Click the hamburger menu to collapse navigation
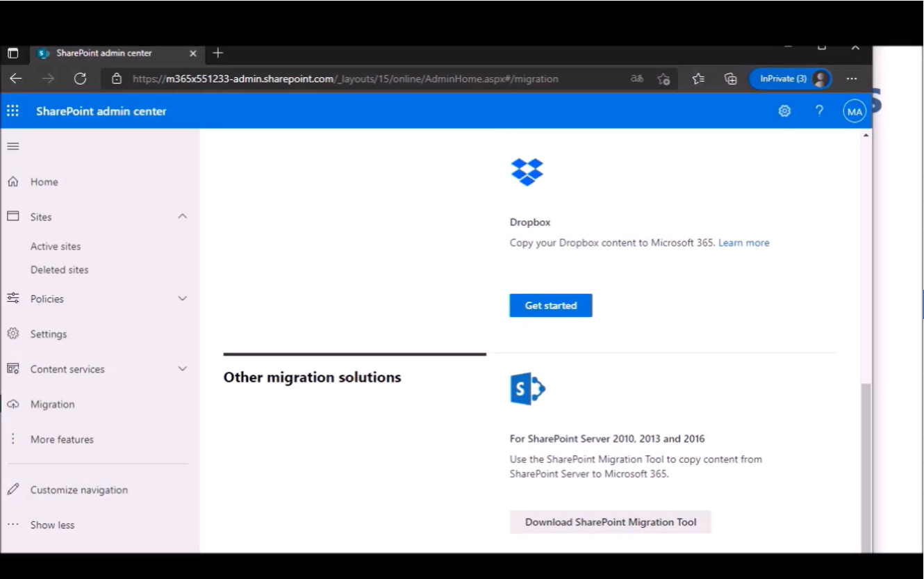Image resolution: width=924 pixels, height=579 pixels. point(12,146)
